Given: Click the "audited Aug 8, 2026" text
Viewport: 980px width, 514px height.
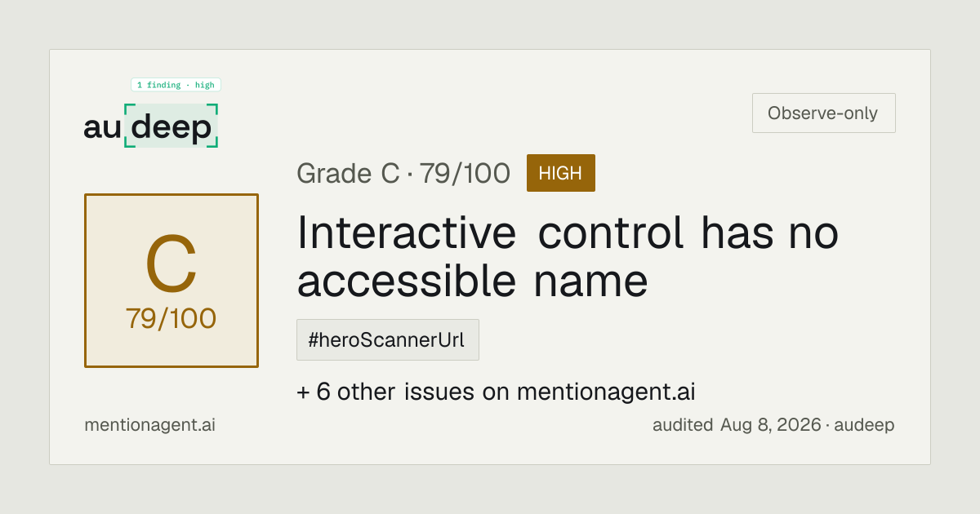Looking at the screenshot, I should point(737,425).
